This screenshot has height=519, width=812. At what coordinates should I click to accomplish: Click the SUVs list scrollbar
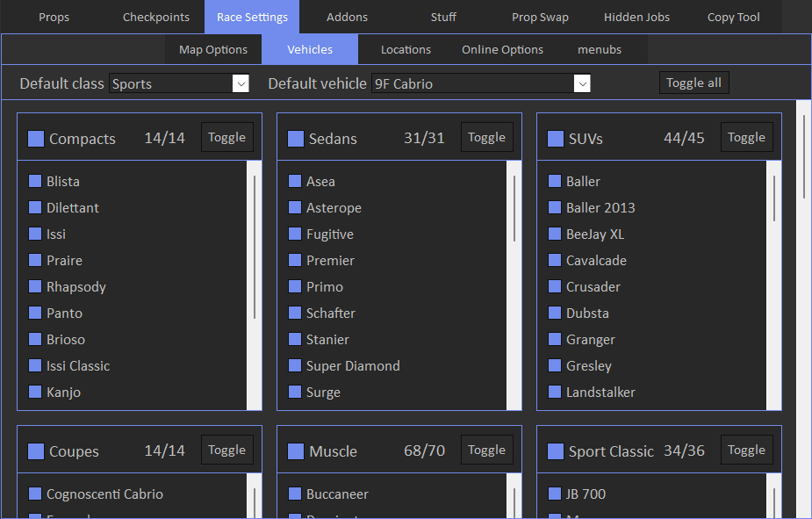[x=774, y=285]
